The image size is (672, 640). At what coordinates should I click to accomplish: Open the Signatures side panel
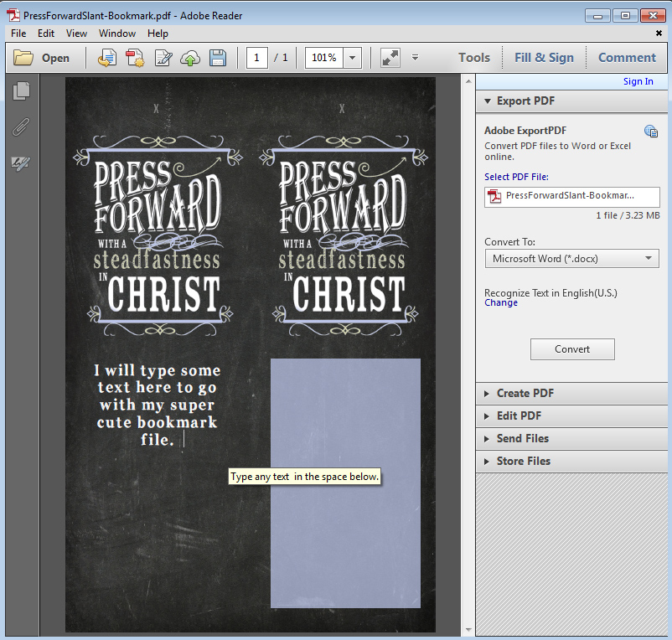pos(21,163)
